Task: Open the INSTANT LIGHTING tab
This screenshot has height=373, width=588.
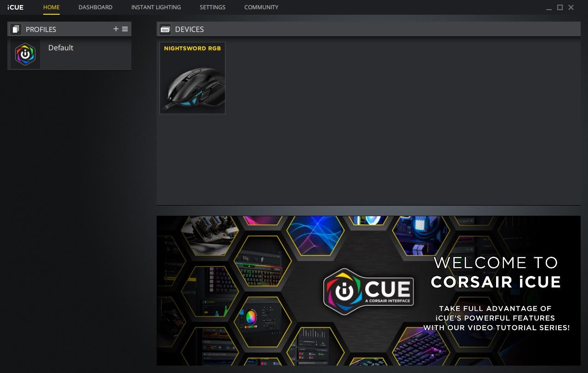Action: 156,7
